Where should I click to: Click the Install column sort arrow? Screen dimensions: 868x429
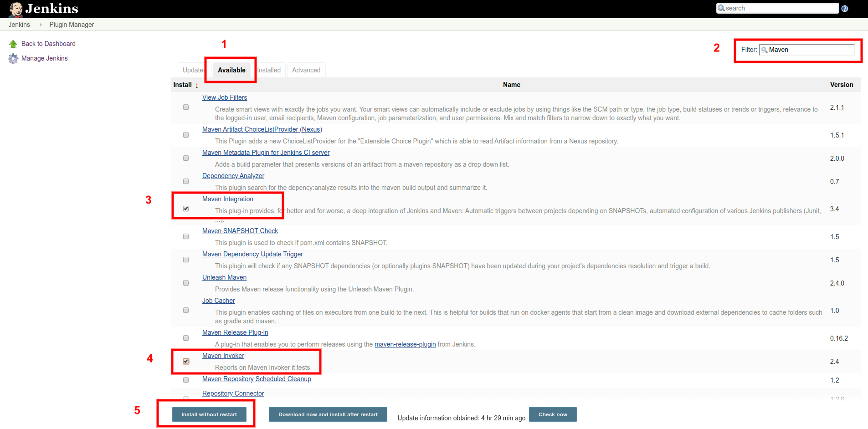197,85
